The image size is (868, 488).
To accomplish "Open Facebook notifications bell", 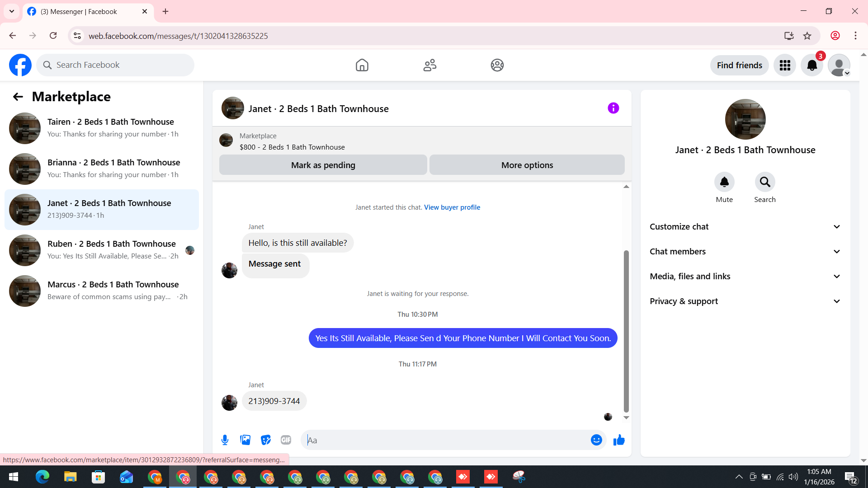I will pos(812,66).
